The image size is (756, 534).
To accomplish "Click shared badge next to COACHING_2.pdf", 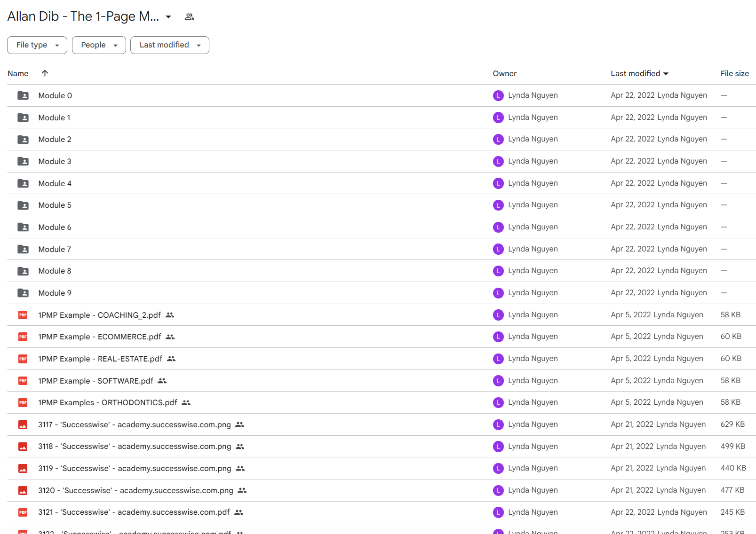I will (170, 315).
